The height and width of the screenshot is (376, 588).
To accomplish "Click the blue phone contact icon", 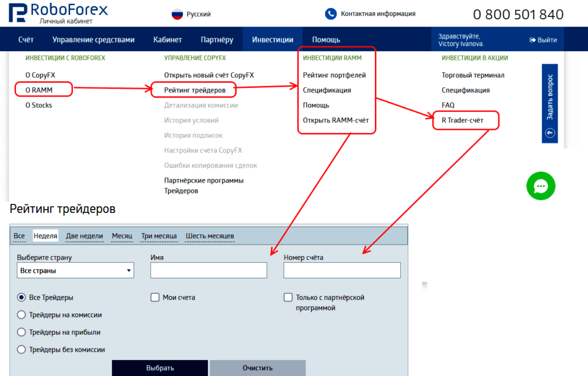I will coord(331,14).
